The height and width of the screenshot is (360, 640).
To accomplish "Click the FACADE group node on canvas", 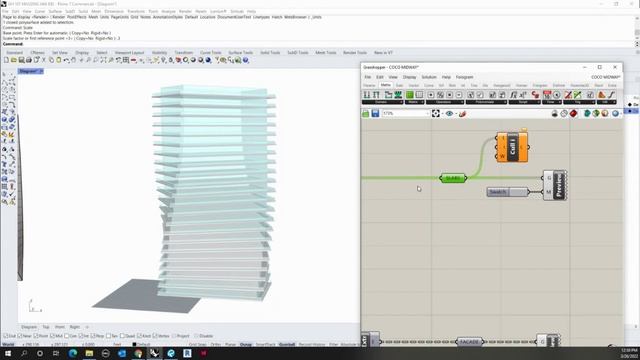I will point(469,342).
